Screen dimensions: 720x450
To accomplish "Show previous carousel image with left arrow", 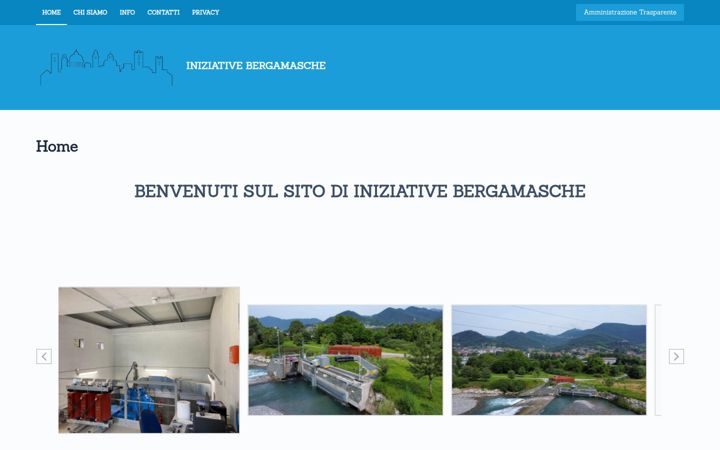I will click(x=44, y=356).
